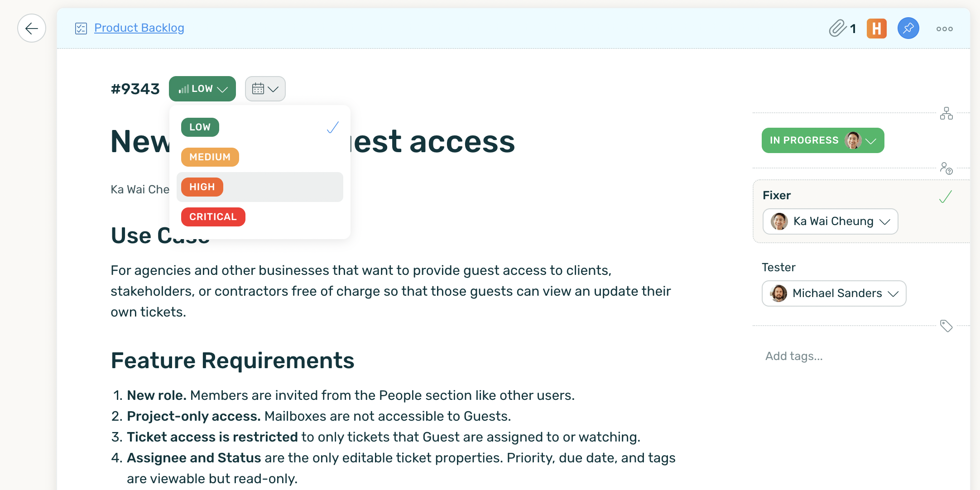Click the ticket hierarchy icon on the right

tap(946, 113)
